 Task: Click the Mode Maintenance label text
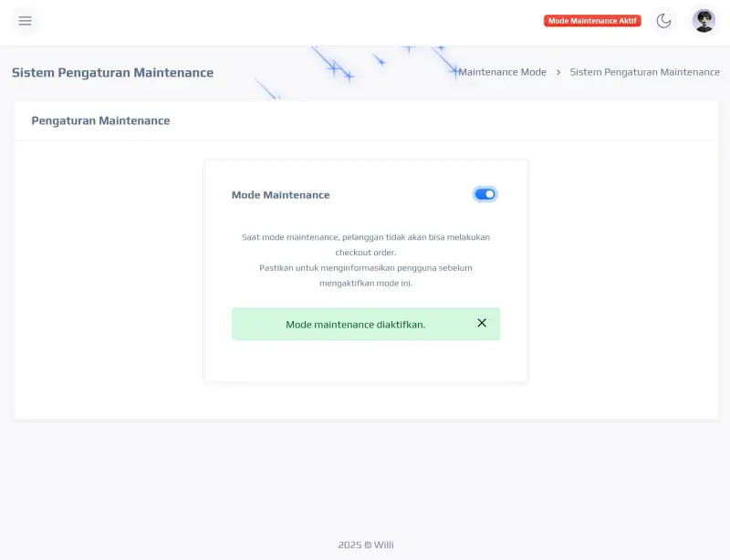[281, 195]
